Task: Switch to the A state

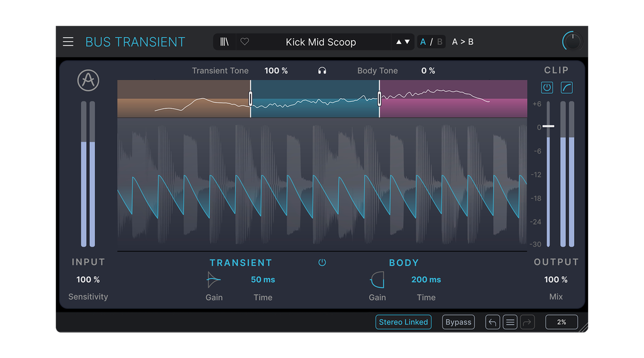Action: coord(423,42)
